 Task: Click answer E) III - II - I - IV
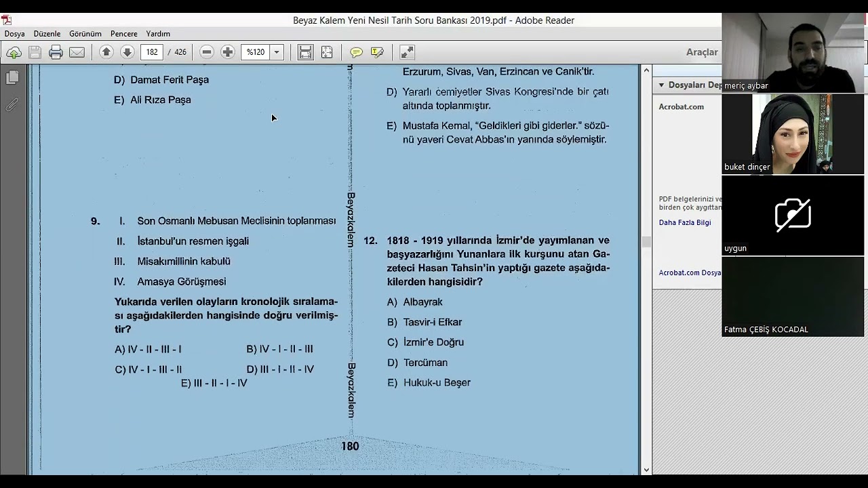214,383
